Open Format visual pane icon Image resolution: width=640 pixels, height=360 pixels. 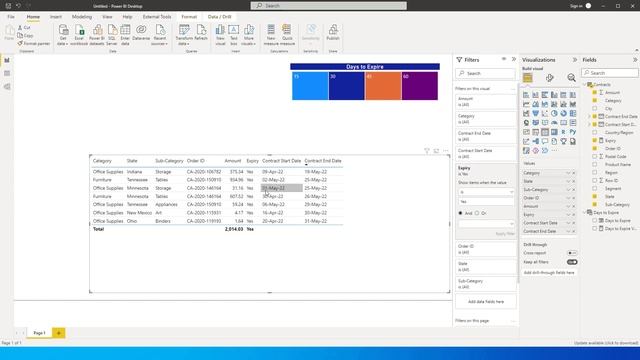[549, 78]
